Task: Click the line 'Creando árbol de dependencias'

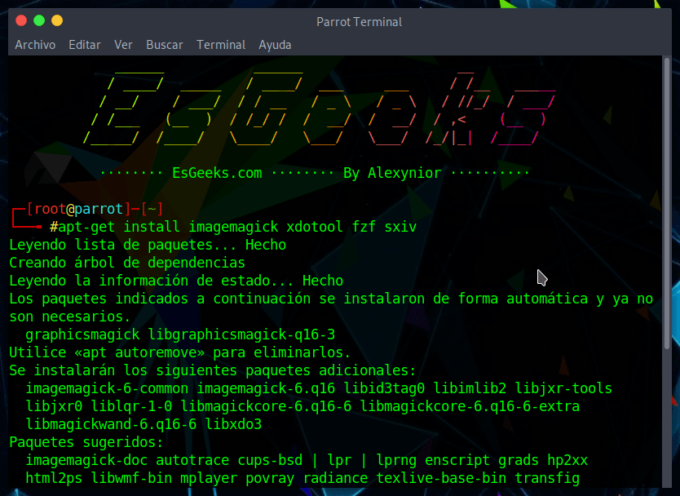Action: (x=127, y=263)
